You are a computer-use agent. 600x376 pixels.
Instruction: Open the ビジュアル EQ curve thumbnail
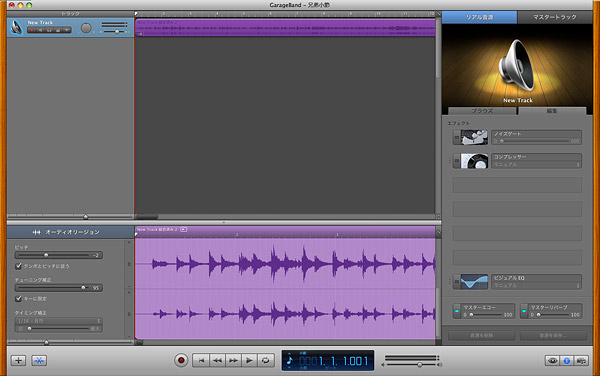point(474,282)
